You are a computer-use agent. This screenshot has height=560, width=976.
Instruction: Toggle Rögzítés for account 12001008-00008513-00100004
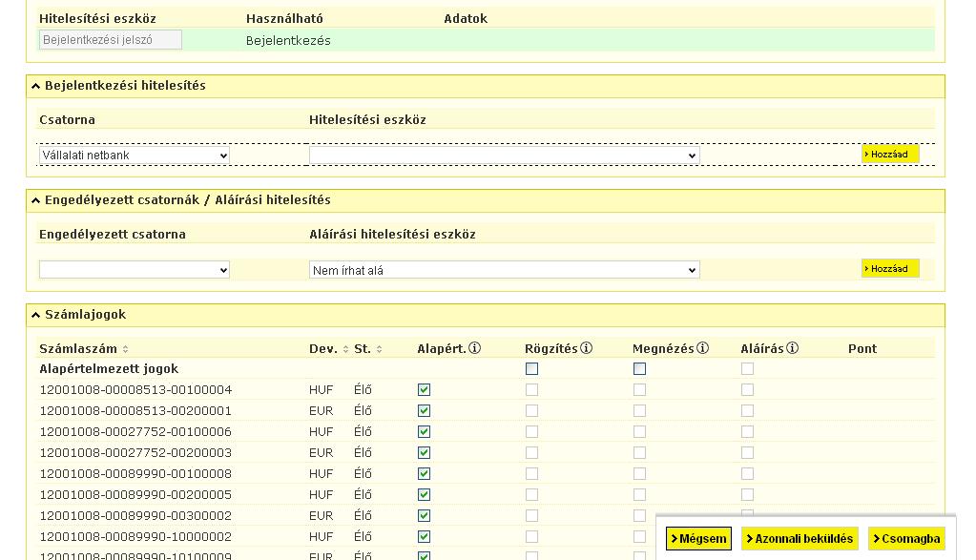pos(531,389)
